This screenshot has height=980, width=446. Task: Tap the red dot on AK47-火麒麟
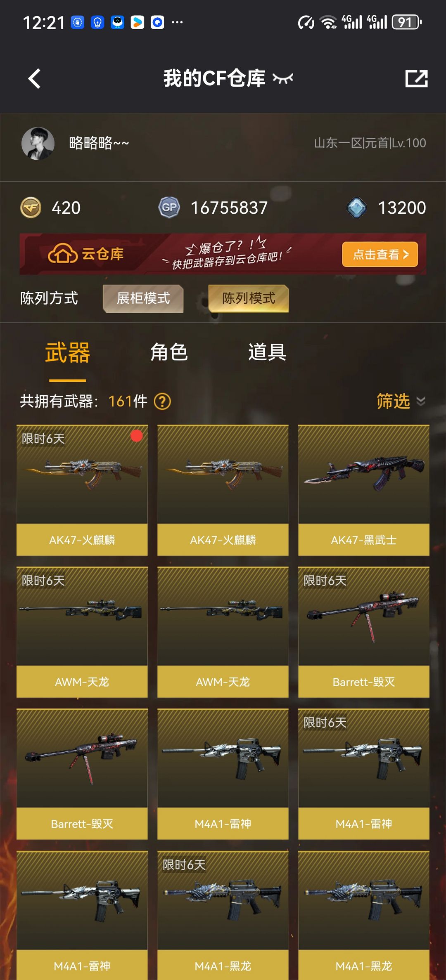[137, 436]
